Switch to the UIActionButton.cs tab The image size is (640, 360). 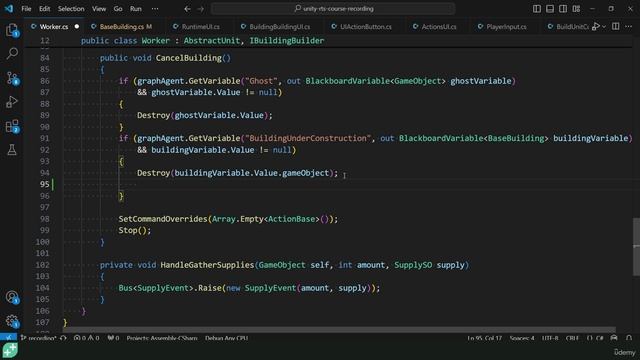366,27
